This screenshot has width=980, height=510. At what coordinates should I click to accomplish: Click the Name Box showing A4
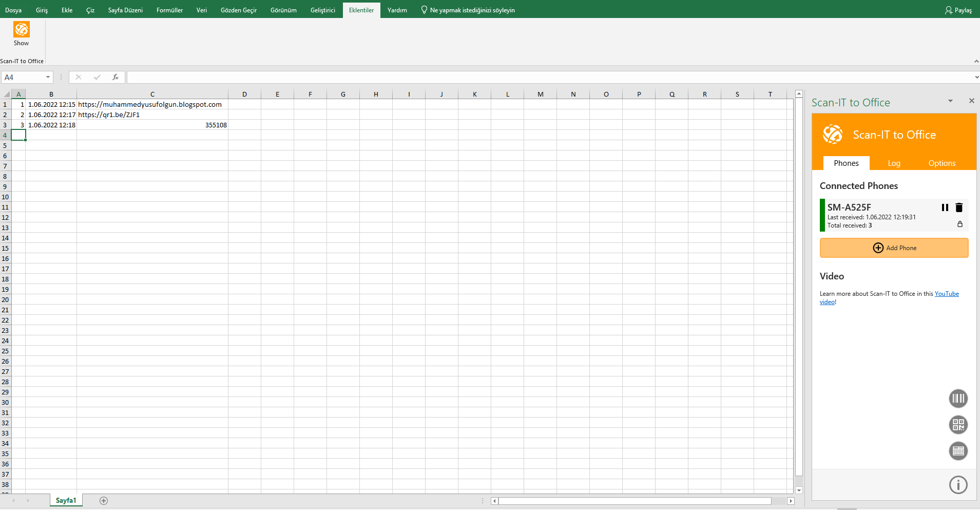(23, 77)
